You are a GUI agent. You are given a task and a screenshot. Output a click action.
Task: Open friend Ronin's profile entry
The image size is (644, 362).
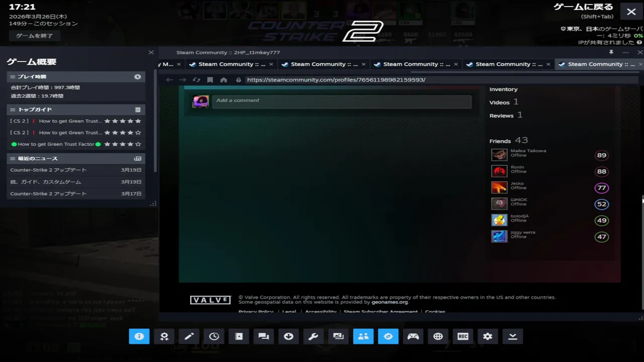point(550,171)
